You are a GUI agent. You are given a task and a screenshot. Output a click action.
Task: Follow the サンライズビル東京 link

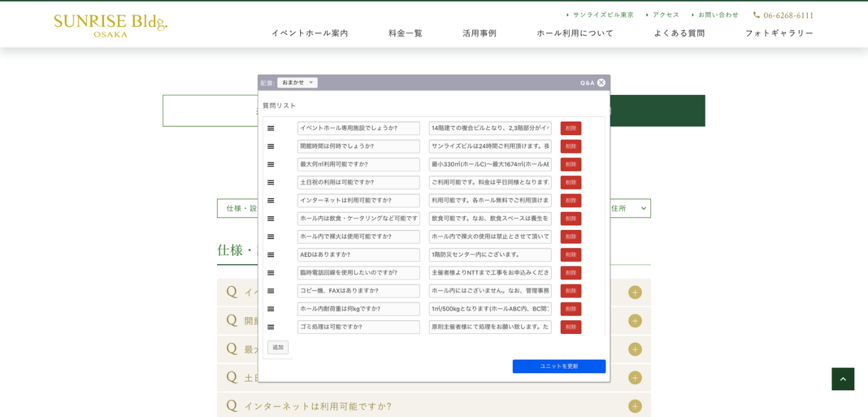pos(603,15)
